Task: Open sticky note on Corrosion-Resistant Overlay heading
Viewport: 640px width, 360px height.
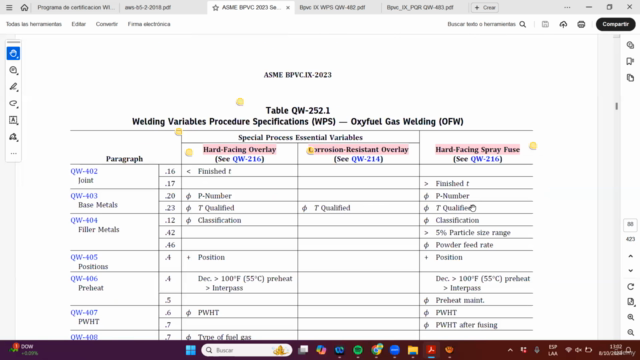Action: (311, 150)
